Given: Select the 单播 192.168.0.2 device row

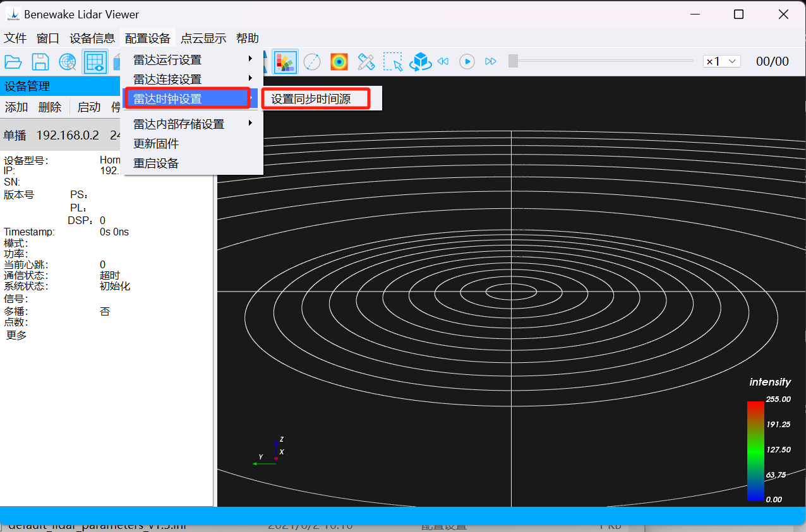Looking at the screenshot, I should click(x=61, y=135).
